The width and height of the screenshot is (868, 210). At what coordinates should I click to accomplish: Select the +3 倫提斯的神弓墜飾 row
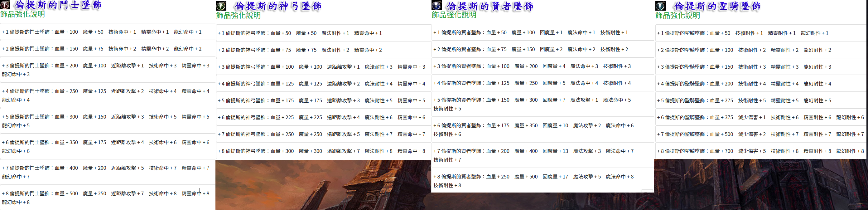click(x=324, y=67)
